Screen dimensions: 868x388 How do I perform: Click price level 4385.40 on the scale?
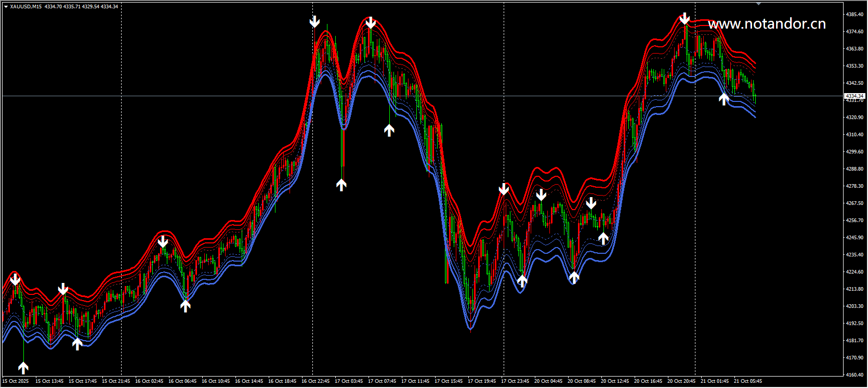coord(854,15)
